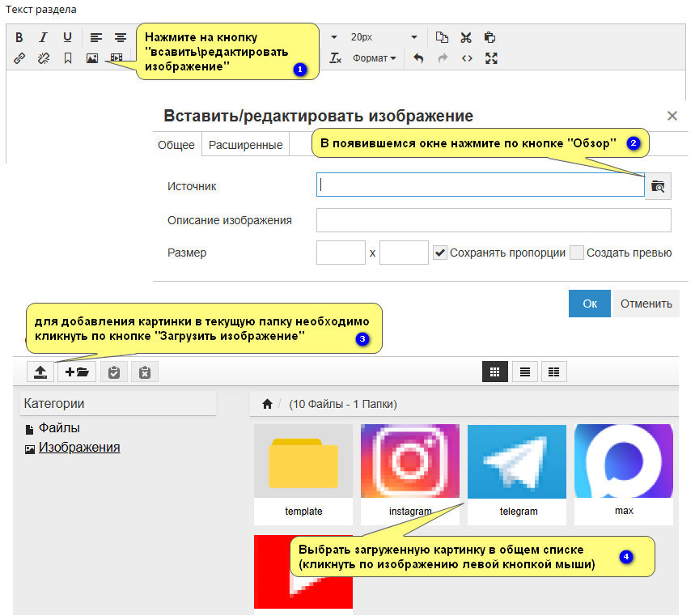Click the insert link icon

pyautogui.click(x=19, y=58)
